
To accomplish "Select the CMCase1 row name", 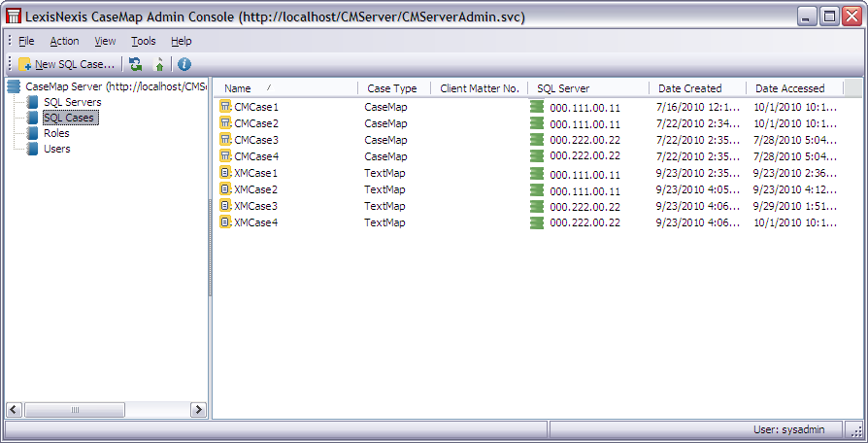I will 256,107.
